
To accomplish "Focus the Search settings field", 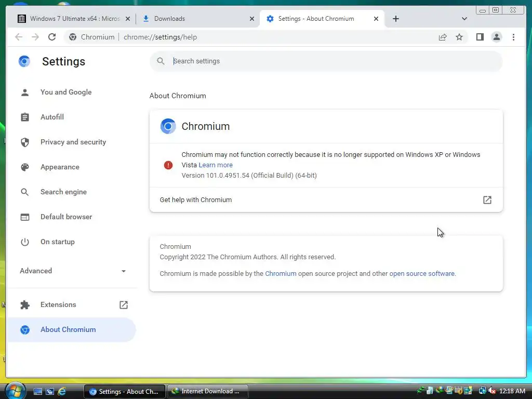I will click(326, 61).
